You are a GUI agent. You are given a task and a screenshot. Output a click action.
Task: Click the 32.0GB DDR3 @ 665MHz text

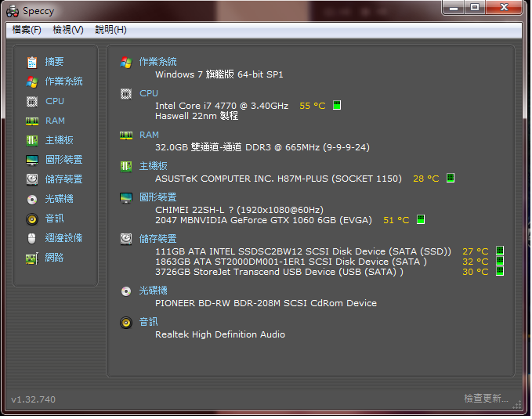point(262,147)
